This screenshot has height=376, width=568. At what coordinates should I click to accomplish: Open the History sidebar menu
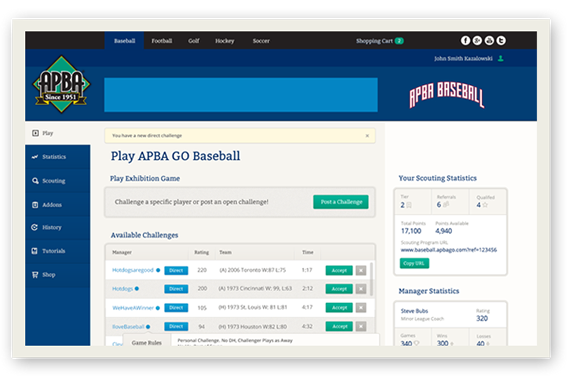(x=58, y=227)
